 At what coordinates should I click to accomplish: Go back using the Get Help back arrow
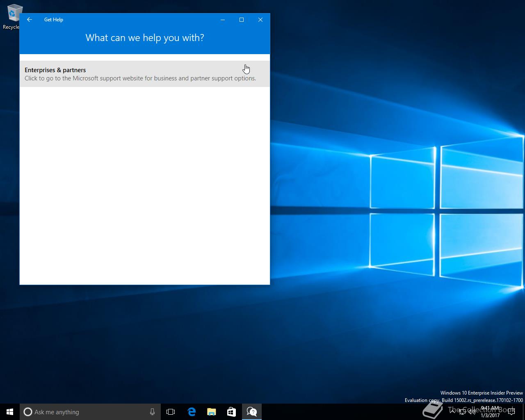(30, 20)
